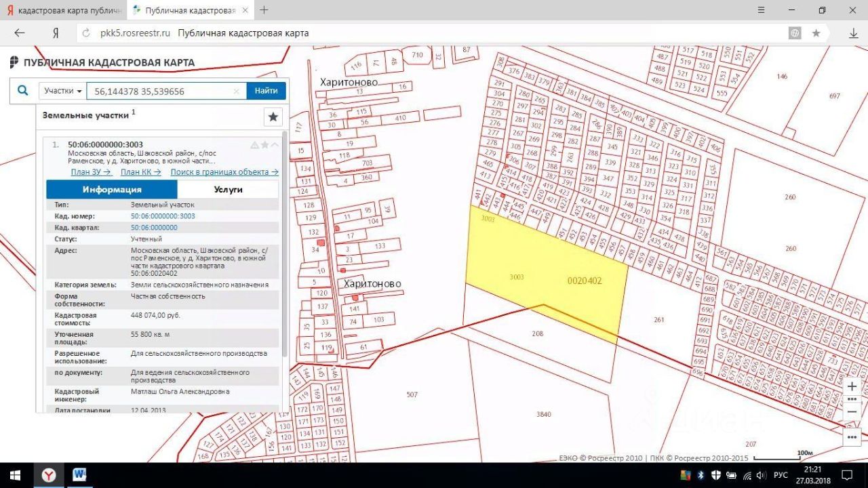The image size is (868, 488).
Task: Click the volume speaker tray icon
Action: 762,474
